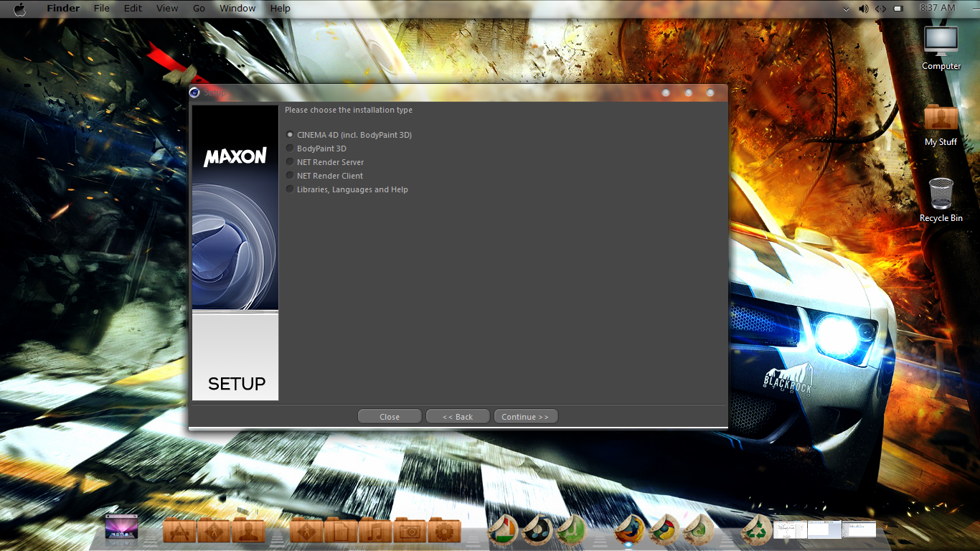Open the My Stuff folder icon
The height and width of the screenshot is (551, 980).
pyautogui.click(x=941, y=125)
